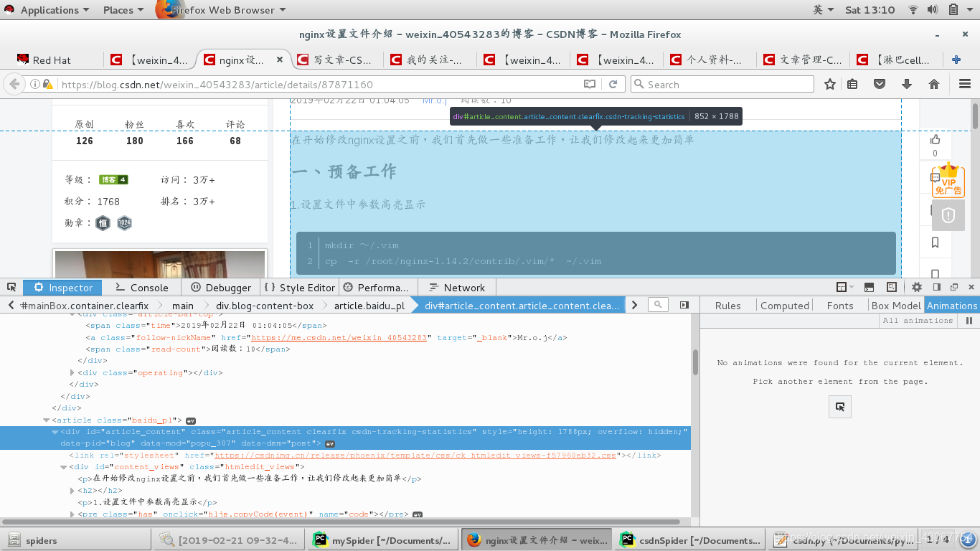Open devtools in a separate window

954,287
